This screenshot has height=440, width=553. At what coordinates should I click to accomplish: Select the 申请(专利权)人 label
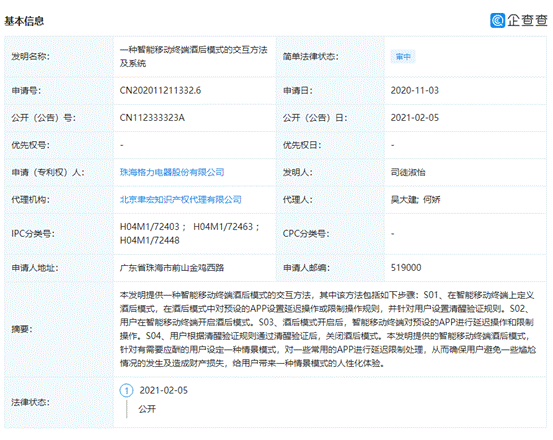pos(48,172)
